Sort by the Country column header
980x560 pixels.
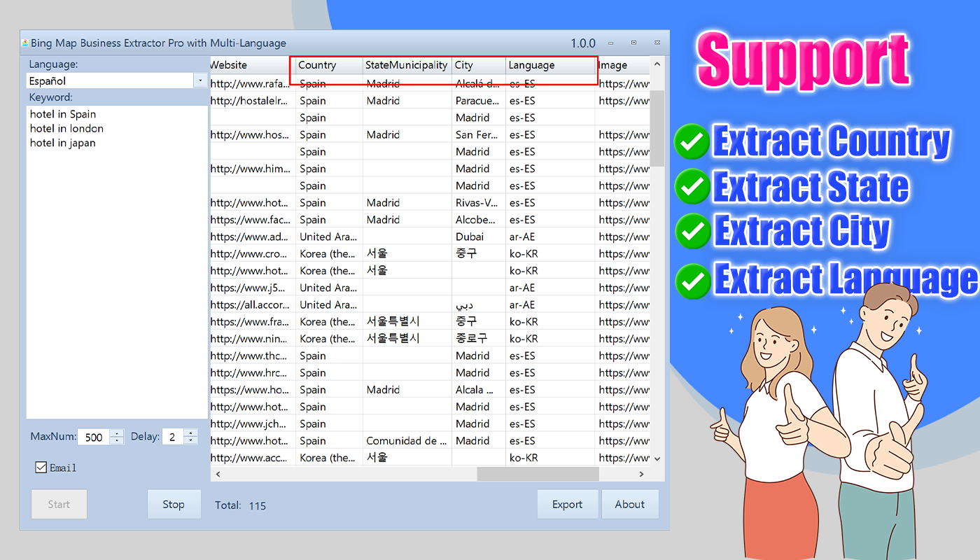point(329,65)
